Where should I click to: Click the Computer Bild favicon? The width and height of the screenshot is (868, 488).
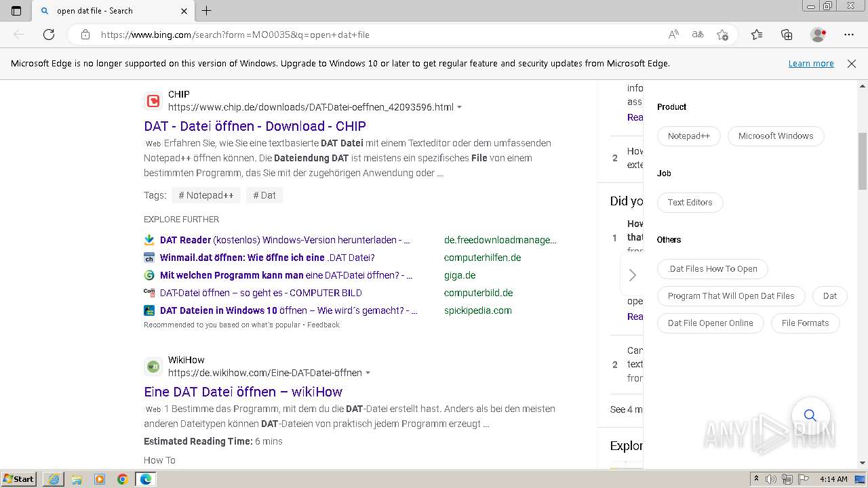pos(149,293)
